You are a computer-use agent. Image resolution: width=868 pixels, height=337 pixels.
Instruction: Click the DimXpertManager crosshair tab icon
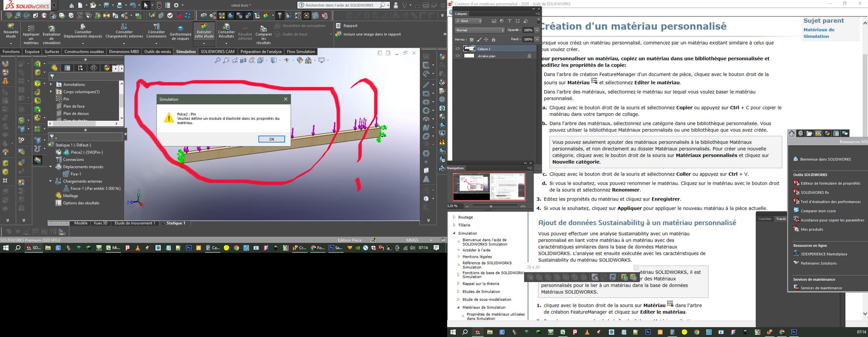(94, 68)
